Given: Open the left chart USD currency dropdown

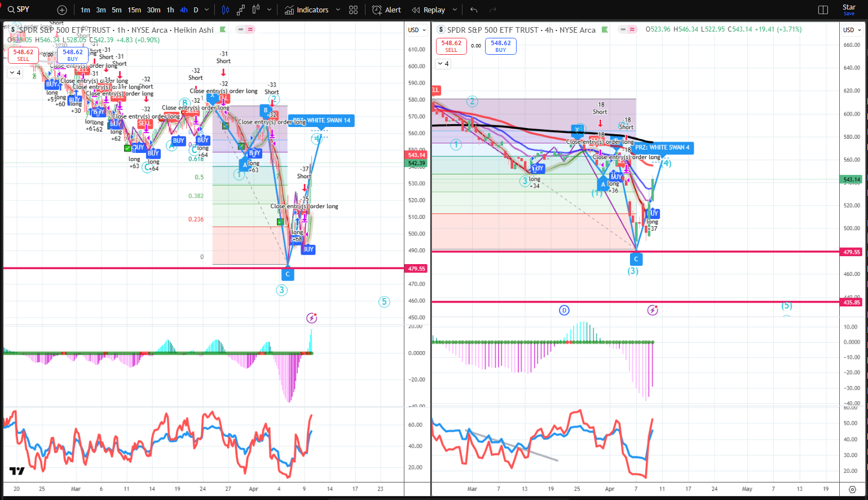Looking at the screenshot, I should [x=417, y=30].
